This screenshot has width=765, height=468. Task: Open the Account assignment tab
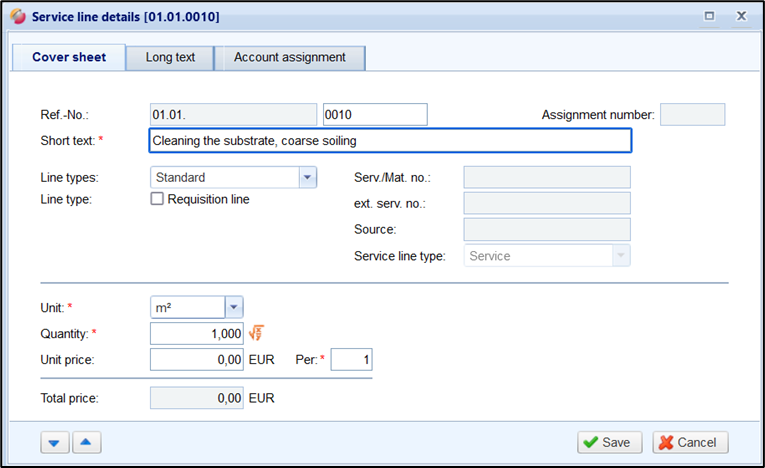[289, 58]
